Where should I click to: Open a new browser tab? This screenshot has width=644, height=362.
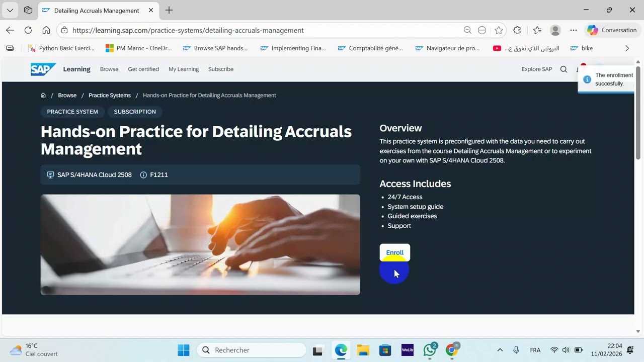[169, 10]
